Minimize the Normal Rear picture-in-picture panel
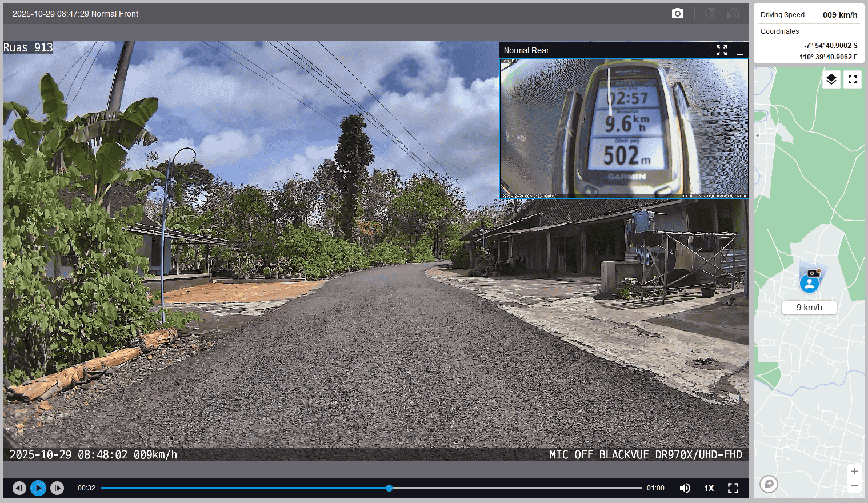Viewport: 868px width, 503px height. tap(740, 50)
